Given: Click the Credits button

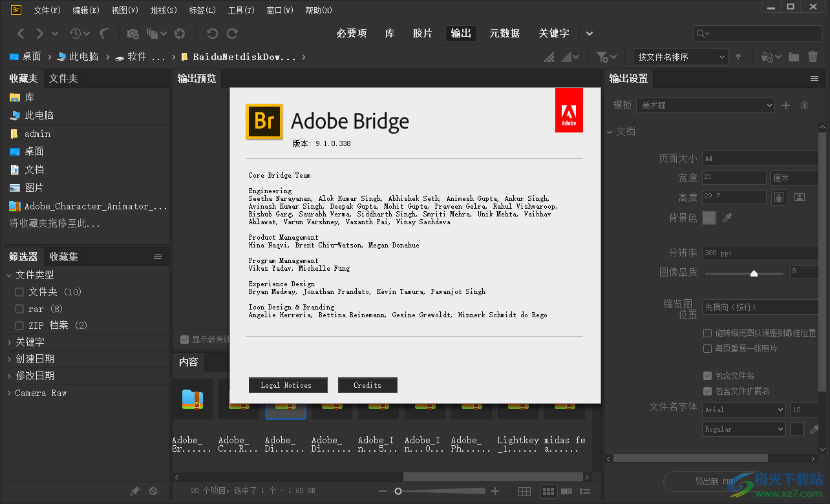Looking at the screenshot, I should (x=368, y=385).
